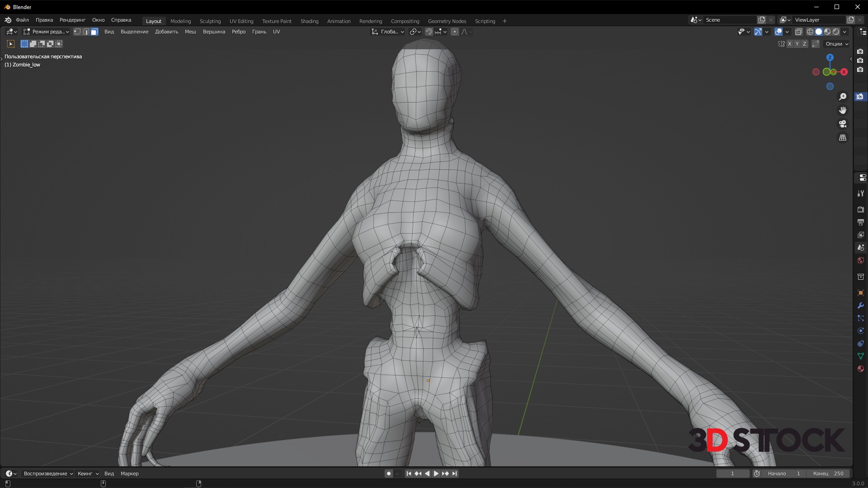Viewport: 868px width, 488px height.
Task: Enable vertex select mode
Action: coord(77,32)
